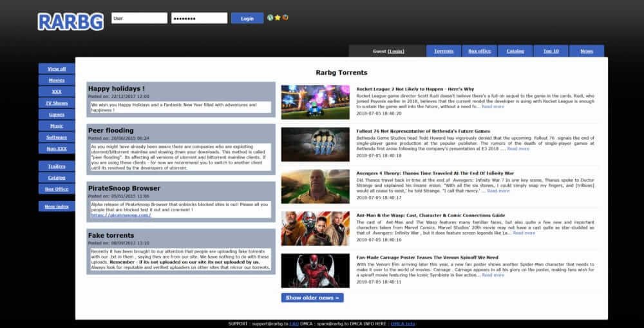
Task: Switch to the News tab
Action: point(587,51)
